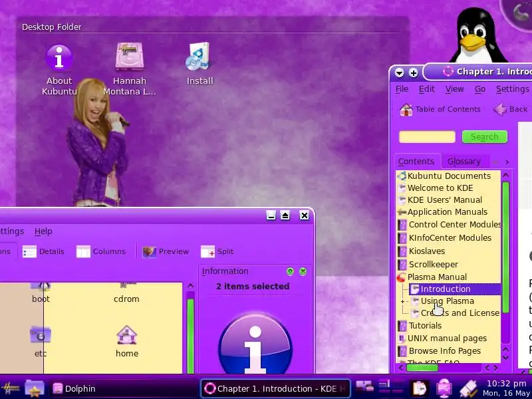Switch to the Contents tab
This screenshot has height=399, width=532.
(x=416, y=162)
